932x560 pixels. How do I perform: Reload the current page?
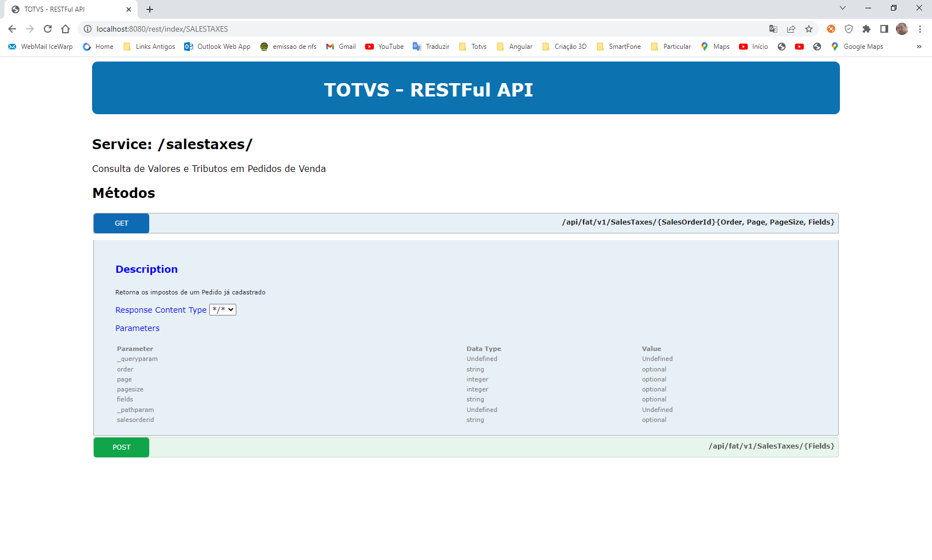(x=48, y=29)
